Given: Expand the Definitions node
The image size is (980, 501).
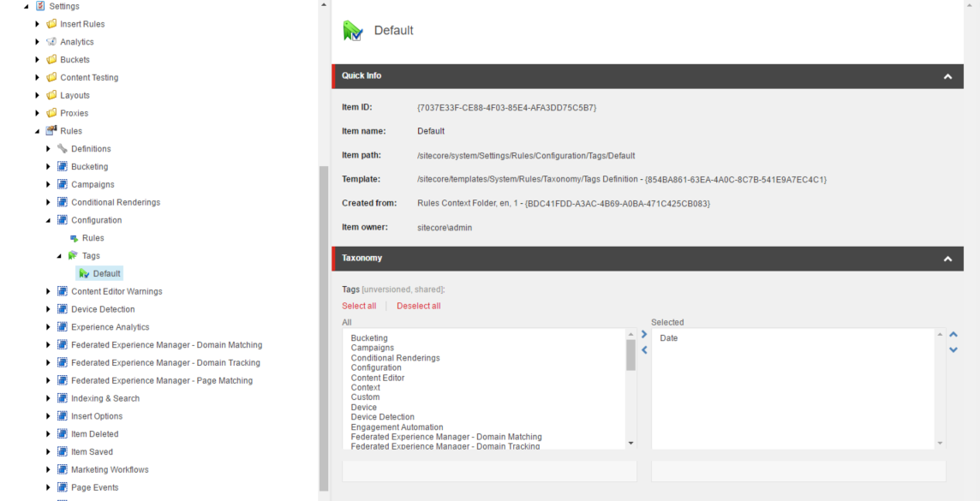Looking at the screenshot, I should (49, 149).
